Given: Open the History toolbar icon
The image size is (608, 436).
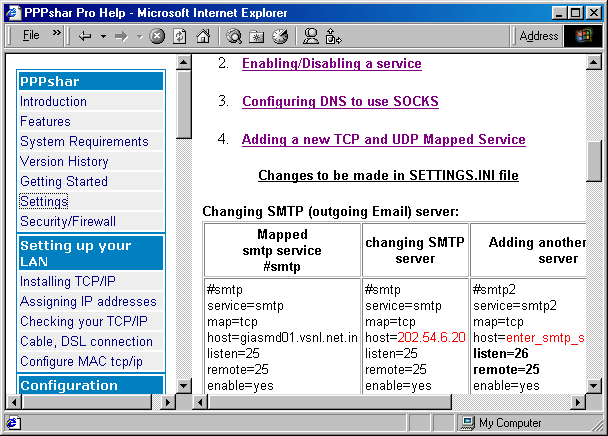Looking at the screenshot, I should click(280, 36).
